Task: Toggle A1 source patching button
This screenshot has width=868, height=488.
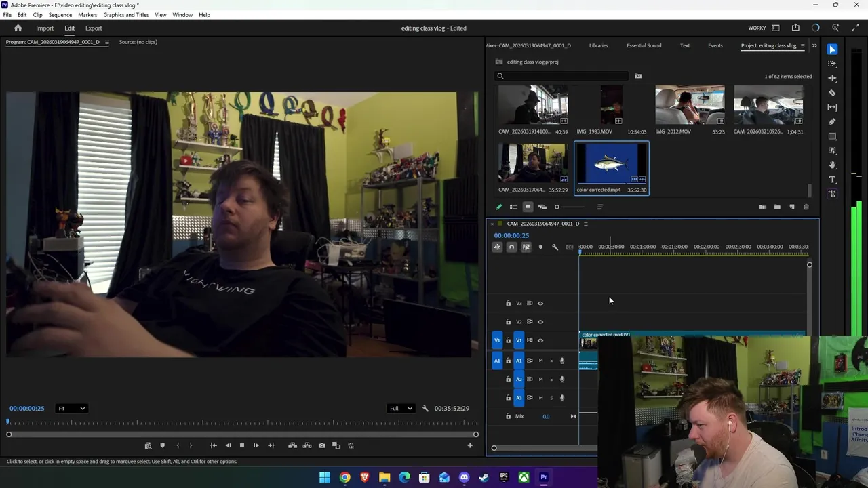Action: [x=497, y=361]
